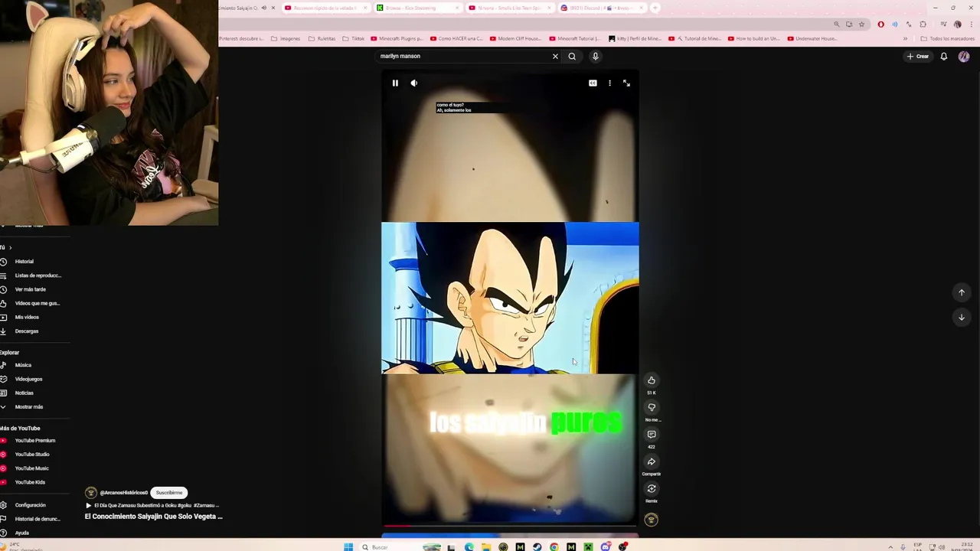The height and width of the screenshot is (551, 980).
Task: Mute the Shorts video volume
Action: [414, 83]
